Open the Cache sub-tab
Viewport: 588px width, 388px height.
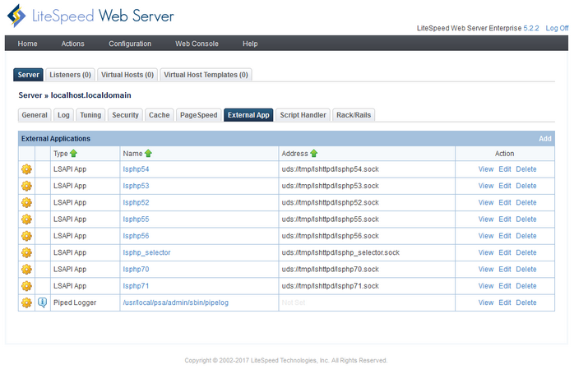159,115
